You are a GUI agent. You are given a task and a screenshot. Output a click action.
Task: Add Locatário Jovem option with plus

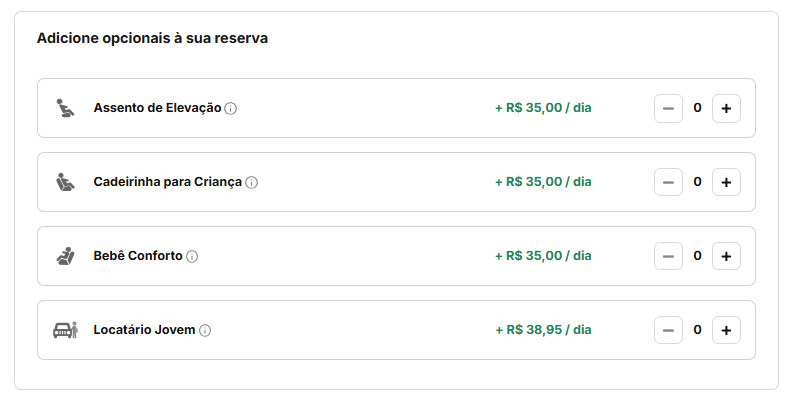[726, 330]
